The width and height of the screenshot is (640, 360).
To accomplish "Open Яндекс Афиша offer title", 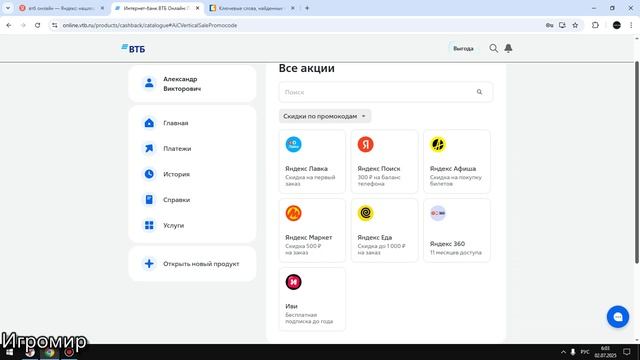I will [453, 169].
